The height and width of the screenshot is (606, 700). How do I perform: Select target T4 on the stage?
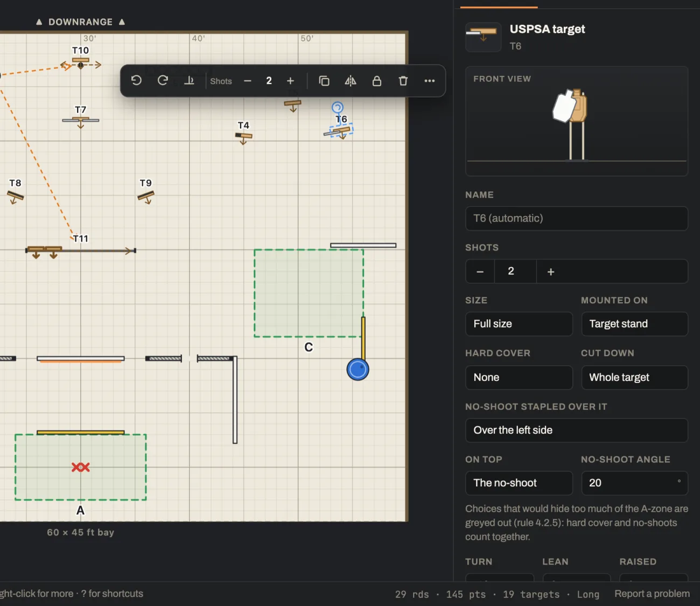point(244,137)
